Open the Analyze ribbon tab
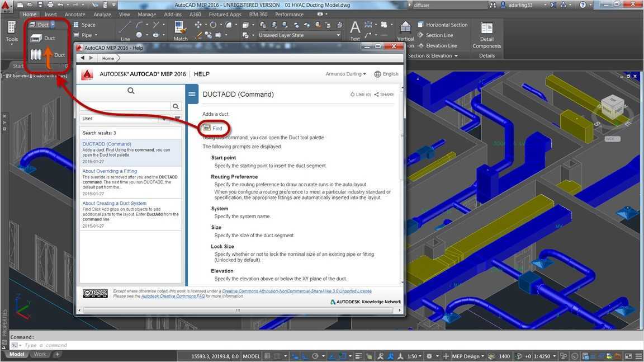The width and height of the screenshot is (644, 362). click(102, 15)
